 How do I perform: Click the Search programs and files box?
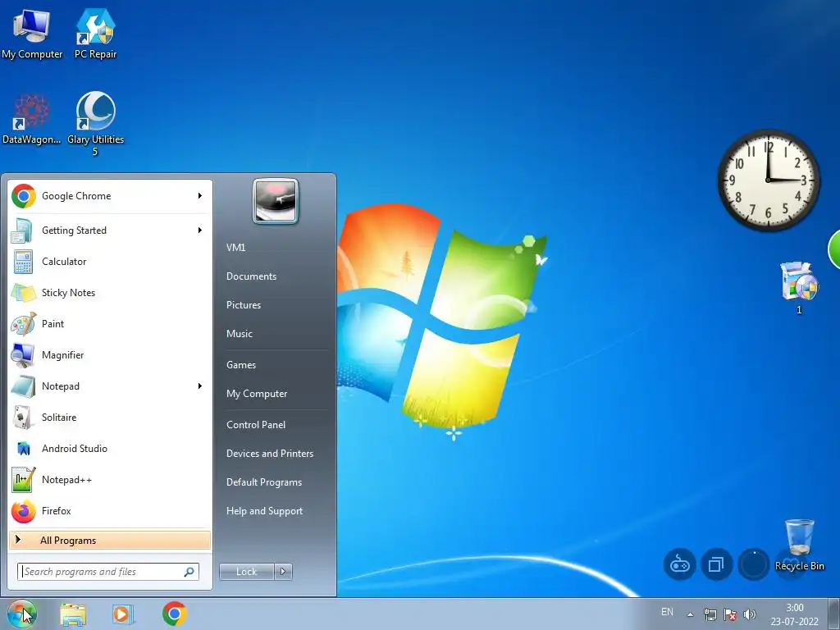coord(108,572)
